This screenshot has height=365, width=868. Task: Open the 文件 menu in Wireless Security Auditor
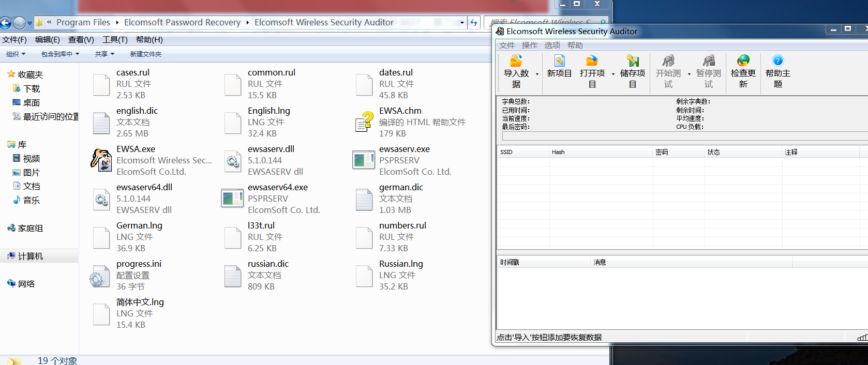(x=507, y=45)
